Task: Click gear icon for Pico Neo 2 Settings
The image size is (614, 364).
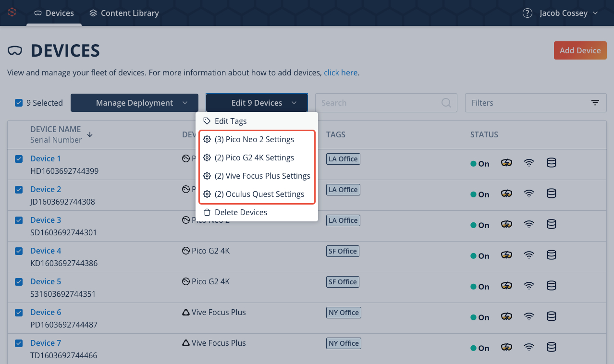Action: click(207, 140)
